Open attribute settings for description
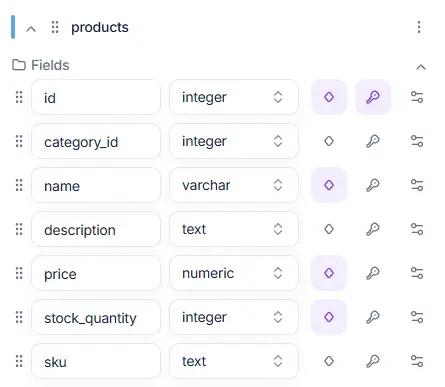445x387 pixels. click(417, 229)
